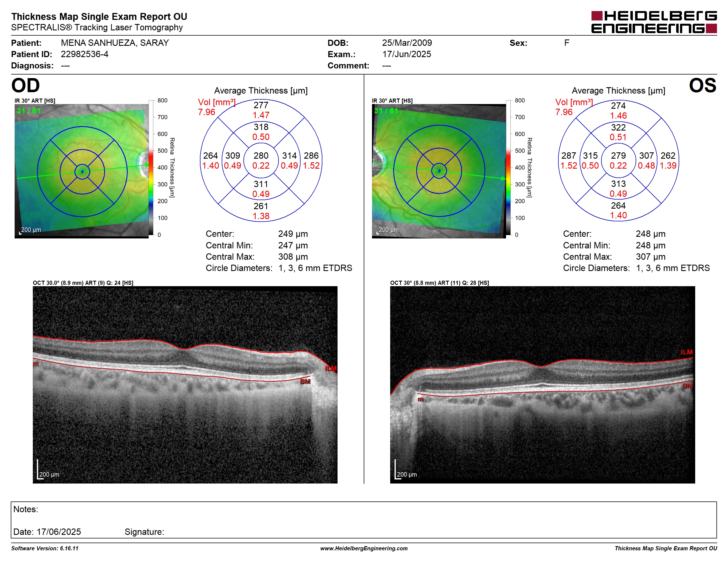
Task: Click the OD OCT B-scan image
Action: [185, 384]
